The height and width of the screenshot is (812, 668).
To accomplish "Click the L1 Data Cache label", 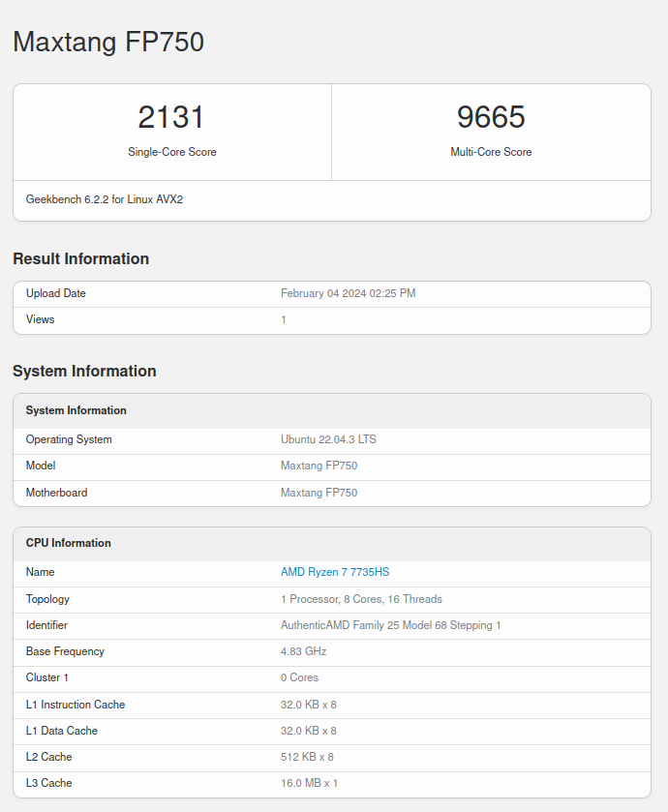I will coord(62,731).
